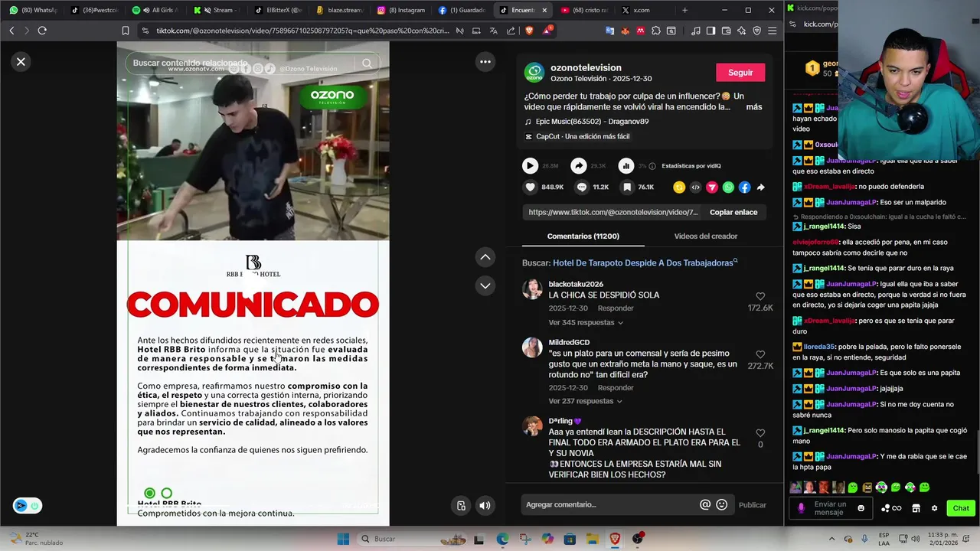Viewport: 980px width, 551px height.
Task: Open the three-dot more options menu on video
Action: pyautogui.click(x=485, y=62)
